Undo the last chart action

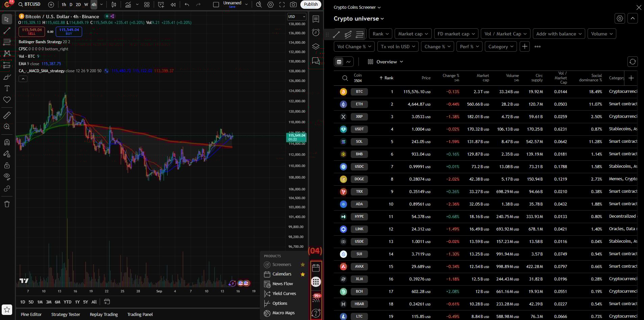coord(187,5)
